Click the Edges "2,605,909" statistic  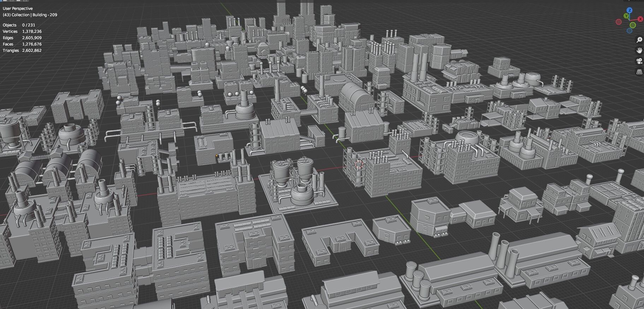32,38
